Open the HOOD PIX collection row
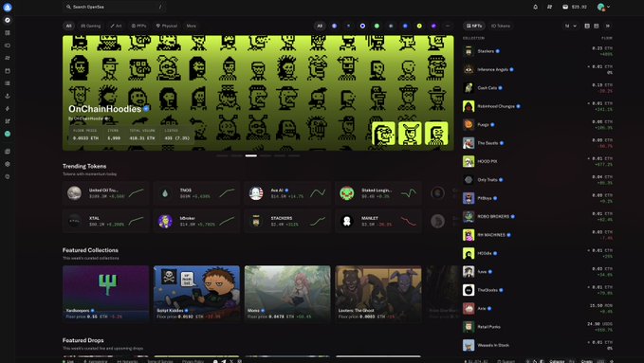The image size is (644, 363). pyautogui.click(x=538, y=161)
